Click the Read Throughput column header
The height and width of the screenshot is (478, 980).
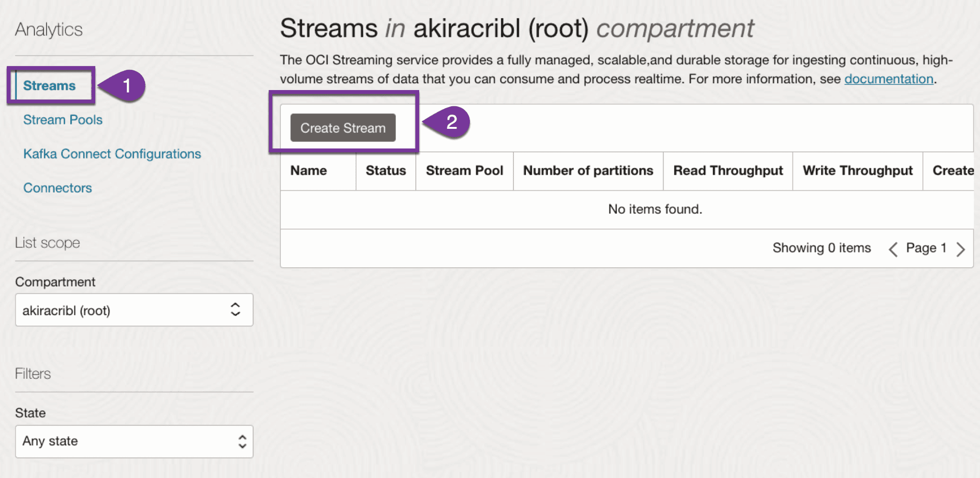pos(728,171)
